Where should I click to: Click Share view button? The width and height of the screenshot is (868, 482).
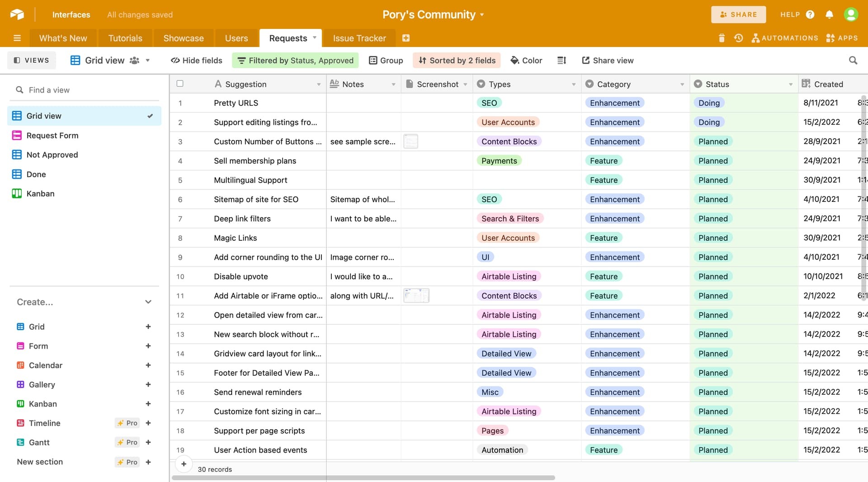(608, 61)
